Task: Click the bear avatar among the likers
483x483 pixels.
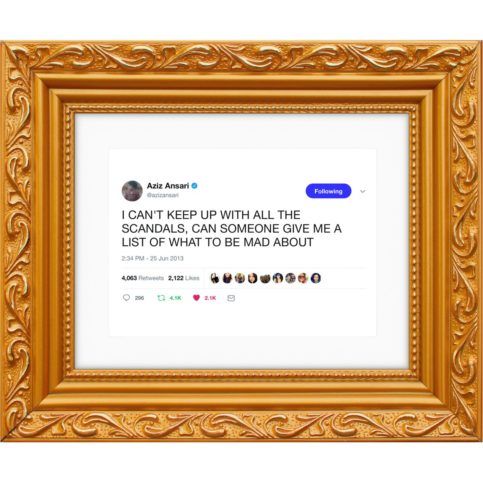Action: [x=265, y=278]
